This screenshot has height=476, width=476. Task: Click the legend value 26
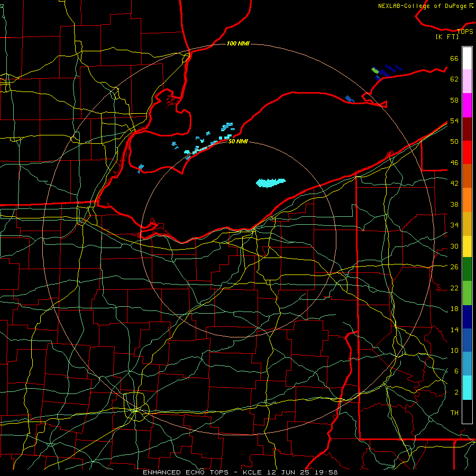[x=454, y=267]
